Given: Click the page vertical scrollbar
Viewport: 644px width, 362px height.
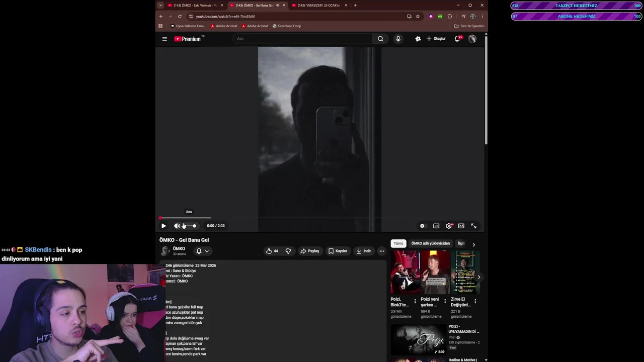Looking at the screenshot, I should pyautogui.click(x=486, y=90).
